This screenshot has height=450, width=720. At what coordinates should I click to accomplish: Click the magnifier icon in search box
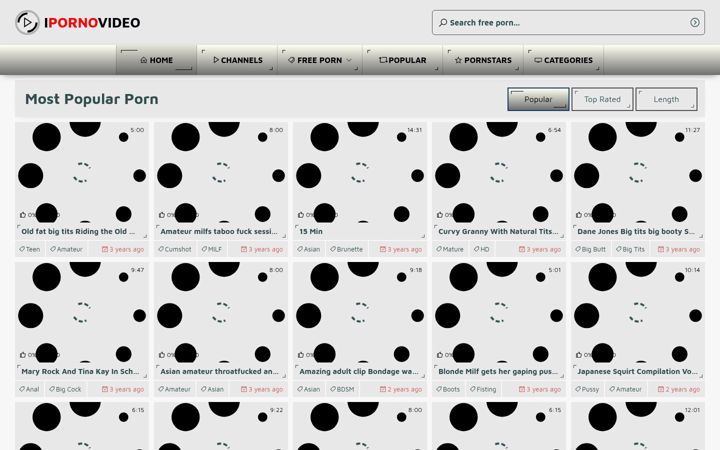coord(443,22)
